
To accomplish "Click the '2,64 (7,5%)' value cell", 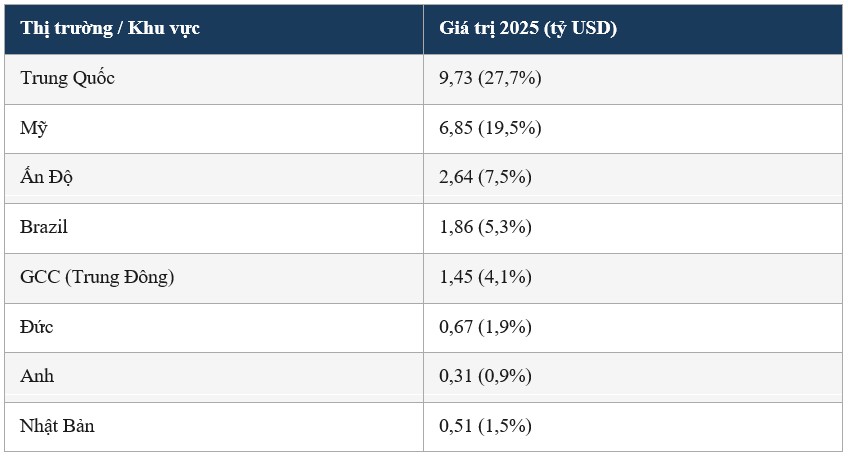I will tap(485, 177).
